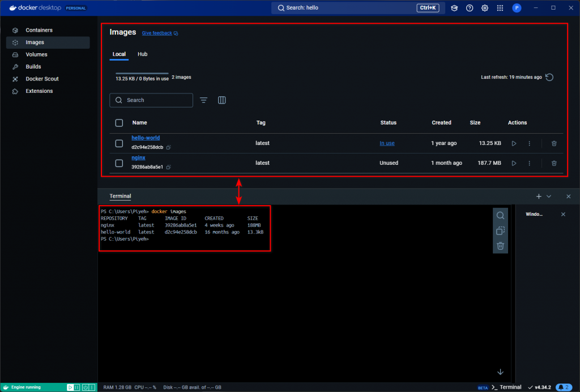Open the apps grid icon in title bar
Screen dimensions: 580x392
[500, 8]
